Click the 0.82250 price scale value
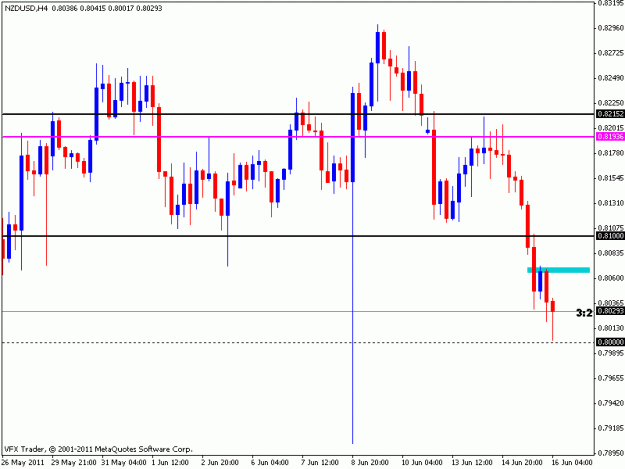Viewport: 625px width, 469px height. click(611, 103)
